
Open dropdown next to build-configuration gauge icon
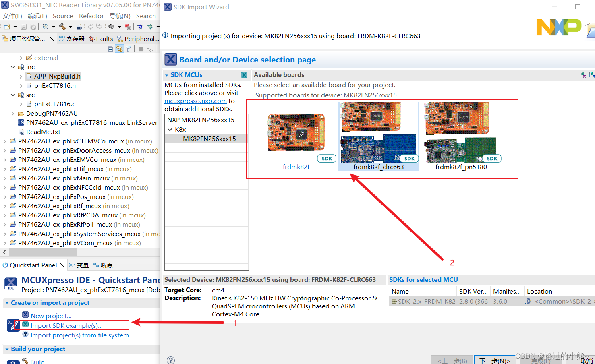(x=54, y=27)
